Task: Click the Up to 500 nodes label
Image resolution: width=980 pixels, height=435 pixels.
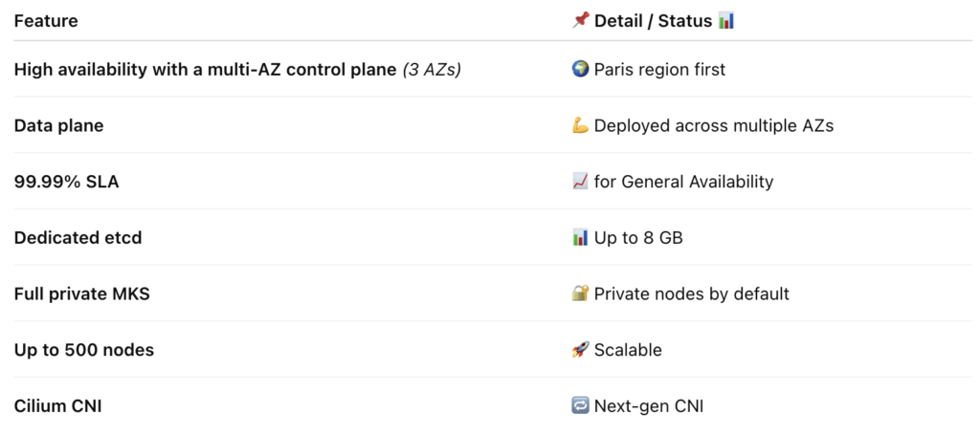Action: [84, 350]
